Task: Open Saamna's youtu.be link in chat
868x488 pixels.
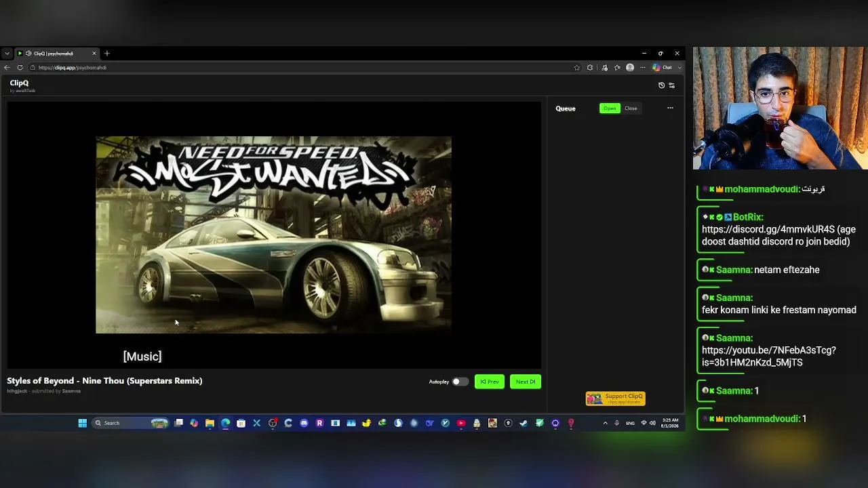Action: tap(769, 357)
